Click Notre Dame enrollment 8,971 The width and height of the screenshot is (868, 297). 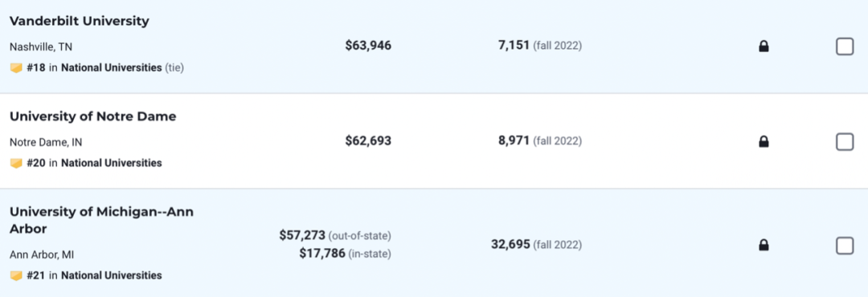(x=514, y=141)
